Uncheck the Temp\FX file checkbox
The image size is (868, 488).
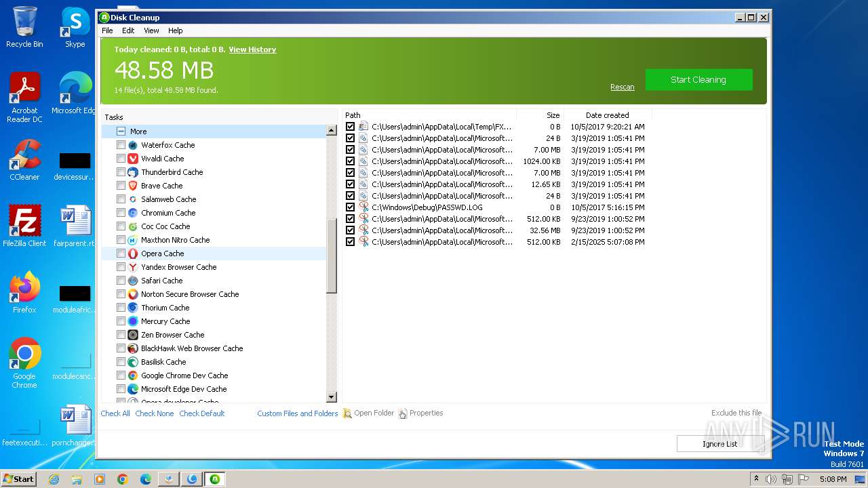350,127
